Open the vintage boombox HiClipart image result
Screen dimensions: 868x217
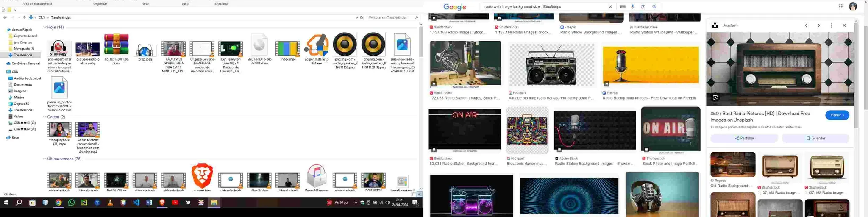coord(551,65)
